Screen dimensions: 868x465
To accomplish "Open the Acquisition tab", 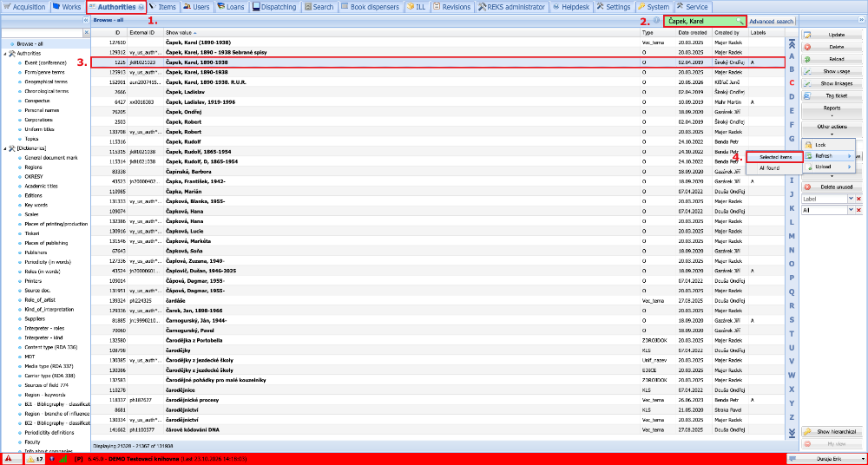I will (x=25, y=7).
